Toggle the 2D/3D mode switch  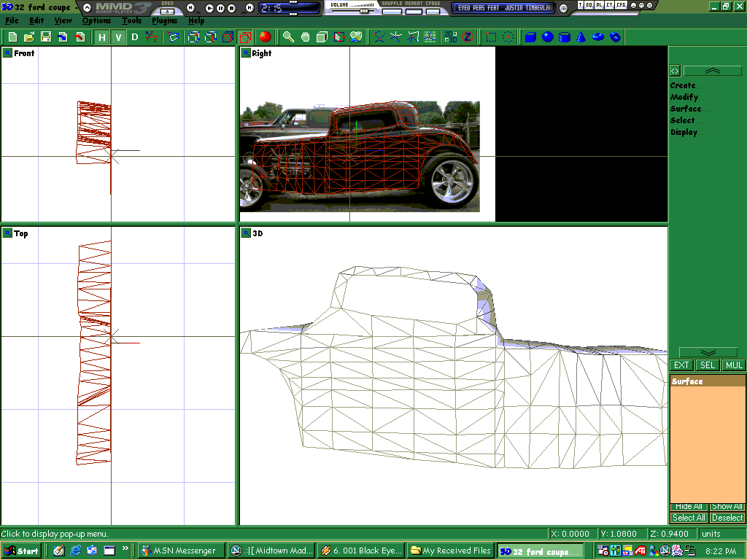451,37
